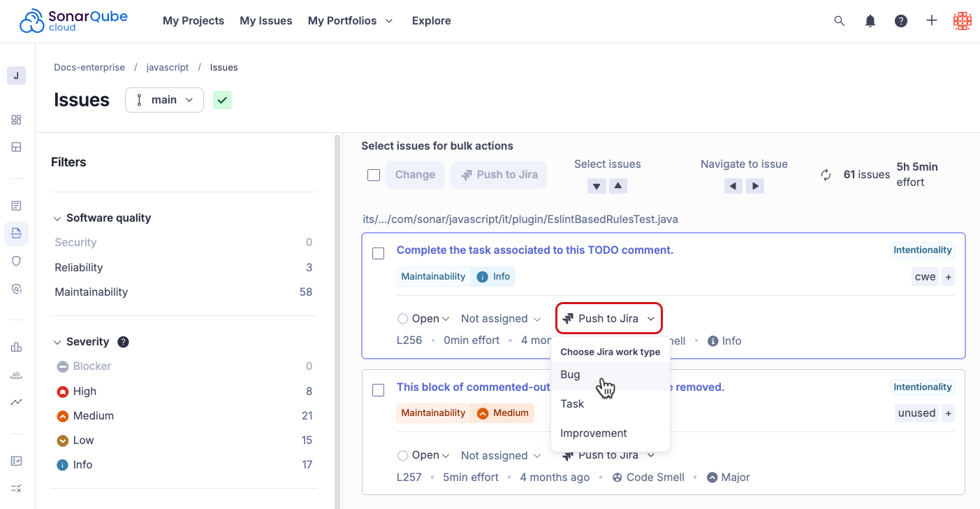Open the main branch selector
Image resolution: width=980 pixels, height=509 pixels.
click(x=164, y=99)
